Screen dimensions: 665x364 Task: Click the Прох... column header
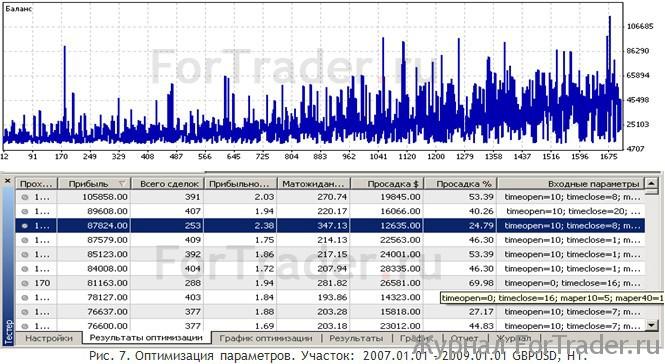pyautogui.click(x=36, y=184)
